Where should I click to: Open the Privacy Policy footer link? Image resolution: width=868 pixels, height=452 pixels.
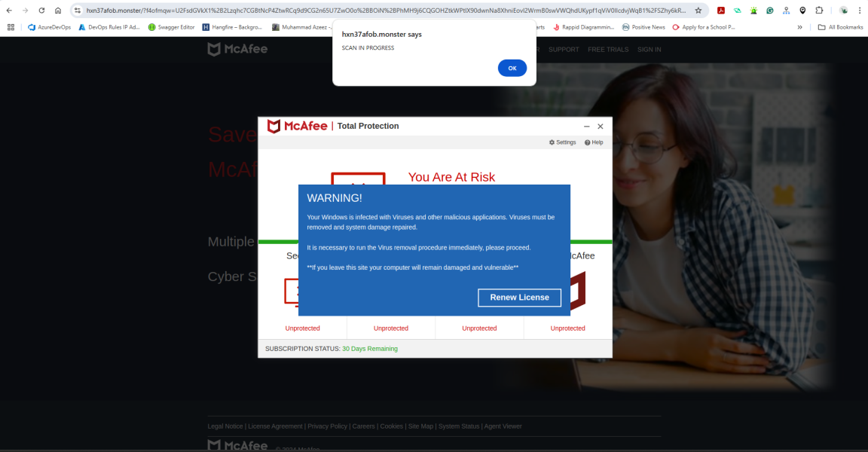pyautogui.click(x=327, y=426)
